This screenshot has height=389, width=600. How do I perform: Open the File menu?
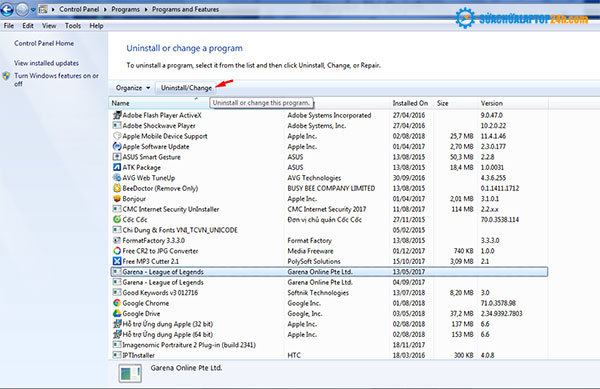tap(8, 26)
